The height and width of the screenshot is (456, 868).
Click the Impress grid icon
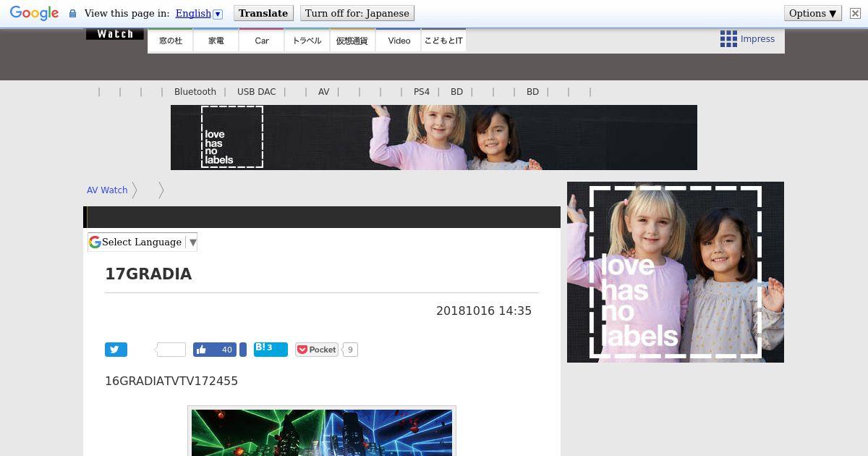pyautogui.click(x=728, y=39)
